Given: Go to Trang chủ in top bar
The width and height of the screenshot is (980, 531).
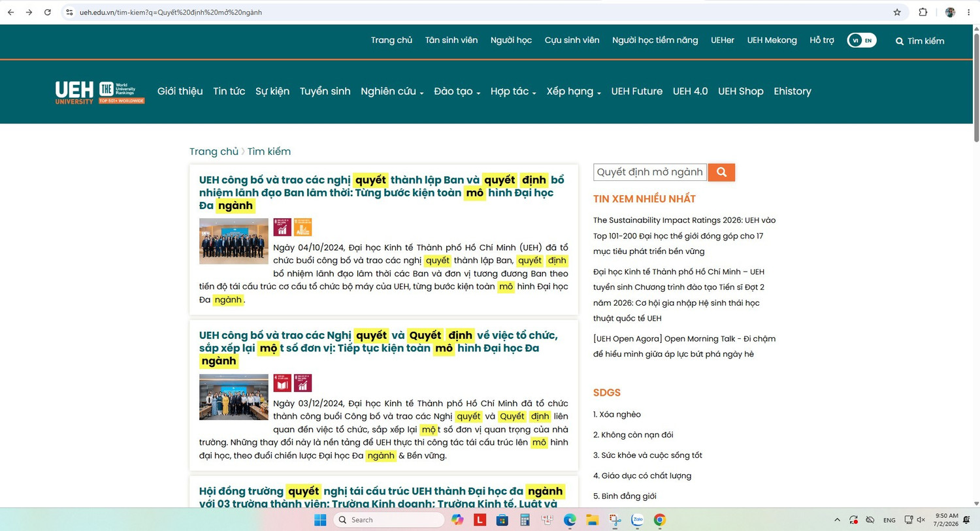Looking at the screenshot, I should tap(391, 40).
